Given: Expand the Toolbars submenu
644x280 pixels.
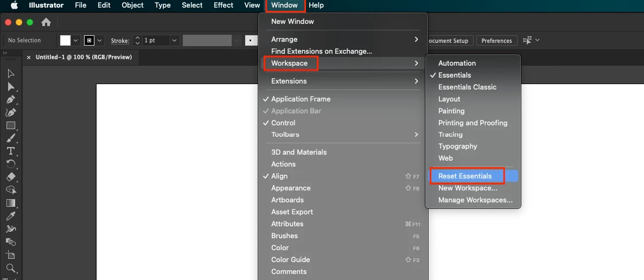Looking at the screenshot, I should [x=343, y=135].
